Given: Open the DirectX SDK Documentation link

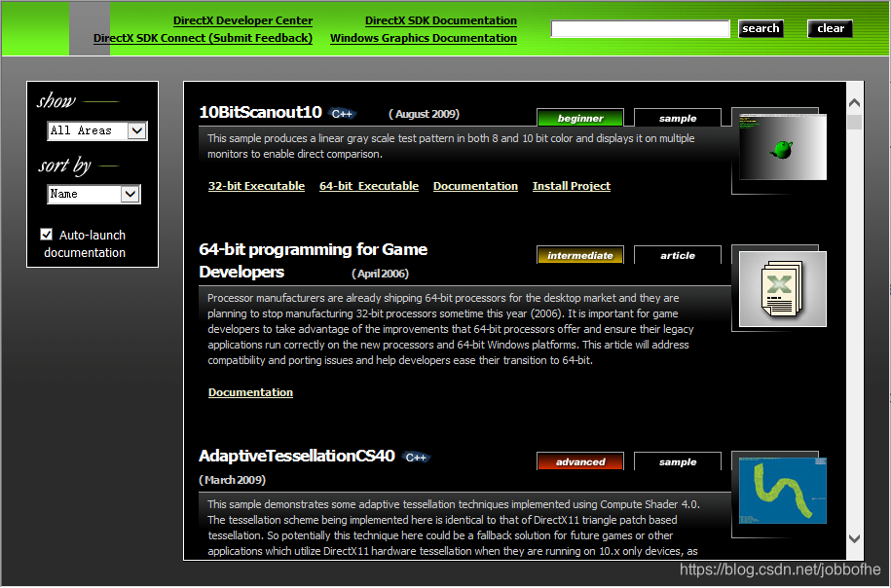Looking at the screenshot, I should point(441,20).
